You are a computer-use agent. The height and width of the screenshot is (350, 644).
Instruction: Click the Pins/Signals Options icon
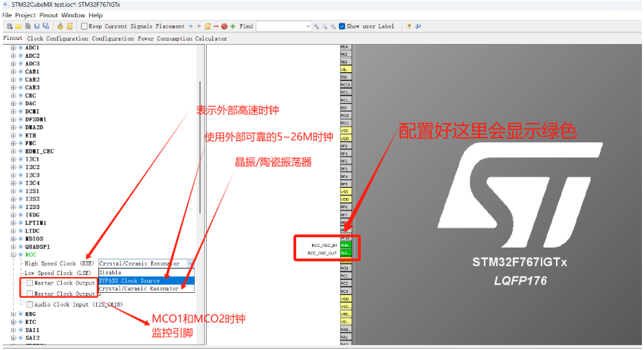tap(208, 26)
